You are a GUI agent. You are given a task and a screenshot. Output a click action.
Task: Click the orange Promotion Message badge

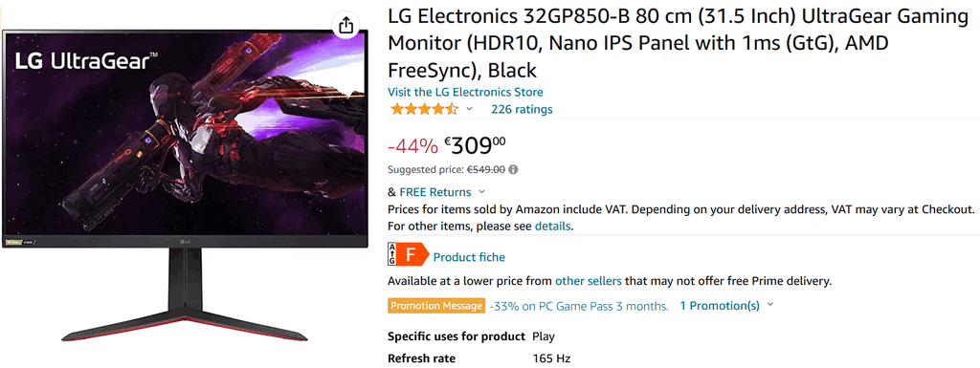coord(436,306)
